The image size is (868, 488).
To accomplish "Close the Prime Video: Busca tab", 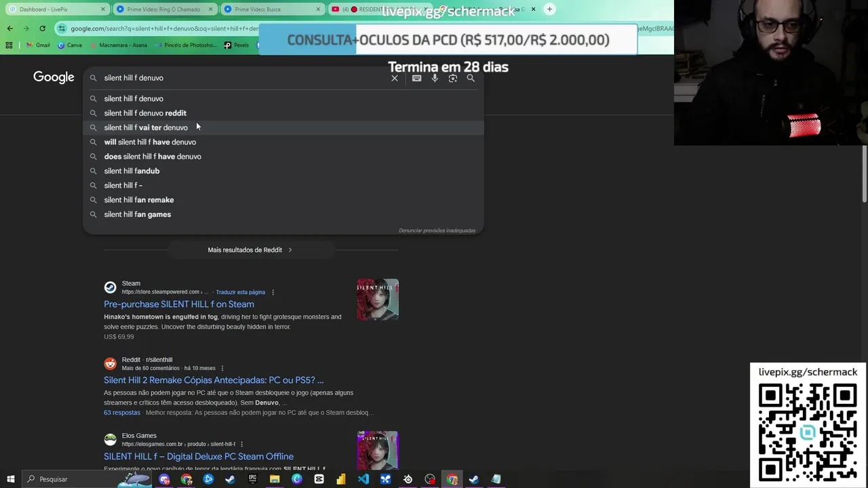I will (x=318, y=9).
